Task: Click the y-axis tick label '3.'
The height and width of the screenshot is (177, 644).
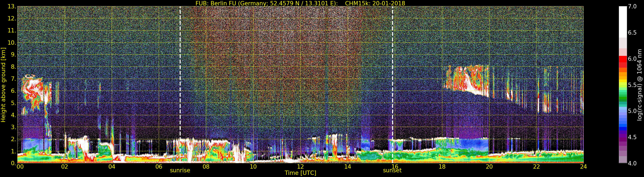Action: pos(13,127)
